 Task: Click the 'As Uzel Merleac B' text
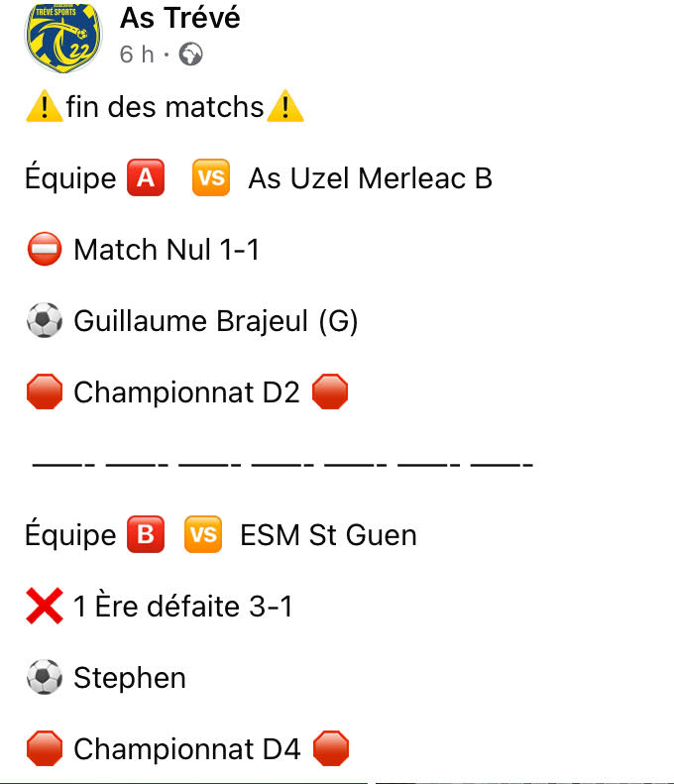(370, 178)
